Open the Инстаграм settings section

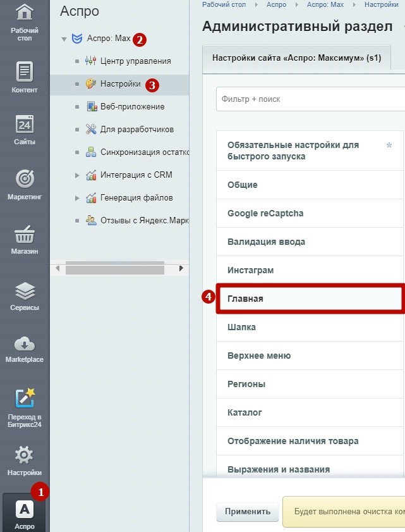pos(310,270)
